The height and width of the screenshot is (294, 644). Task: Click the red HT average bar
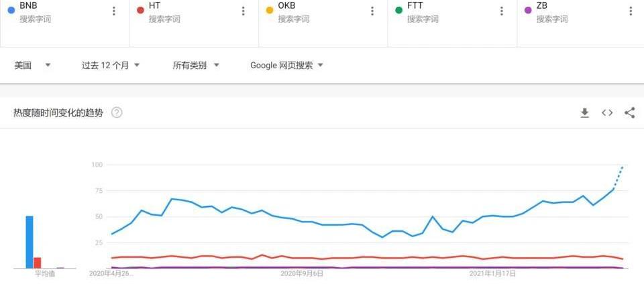click(x=38, y=263)
